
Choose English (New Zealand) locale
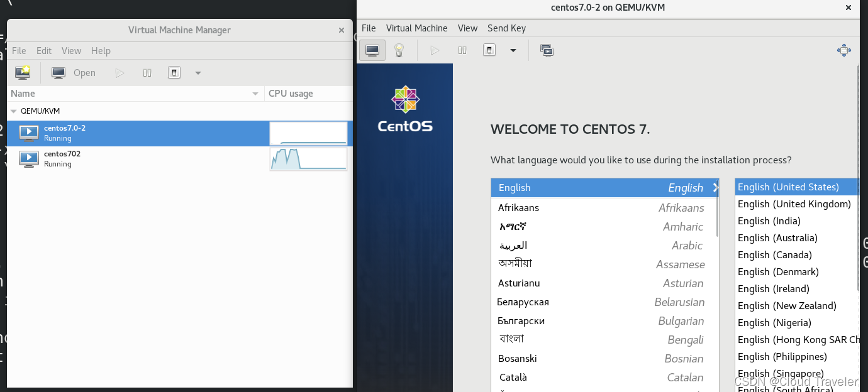point(797,306)
